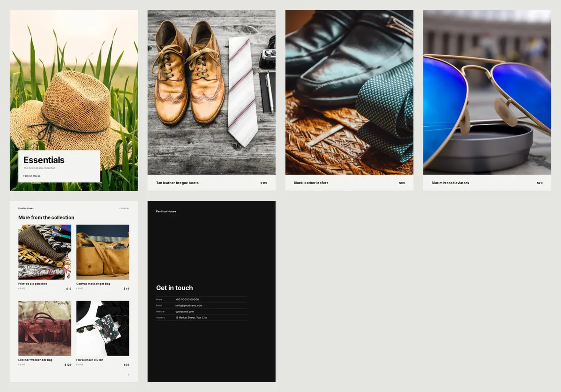561x392 pixels.
Task: Select the tan brogue boots photo
Action: point(211,92)
